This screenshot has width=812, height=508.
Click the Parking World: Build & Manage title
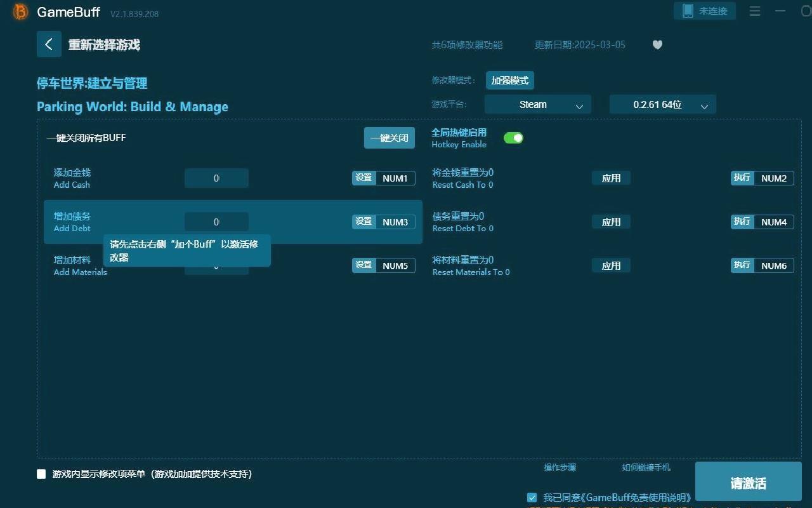coord(133,107)
